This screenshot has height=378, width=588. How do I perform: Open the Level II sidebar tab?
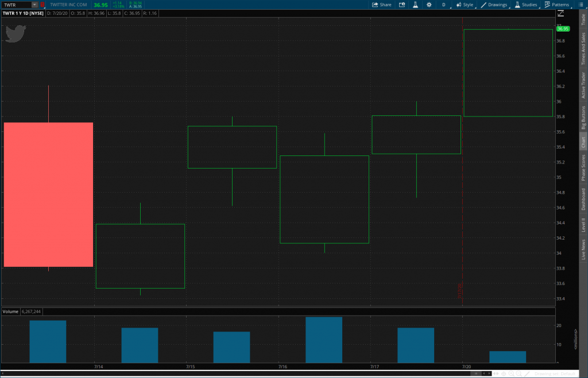tap(583, 225)
